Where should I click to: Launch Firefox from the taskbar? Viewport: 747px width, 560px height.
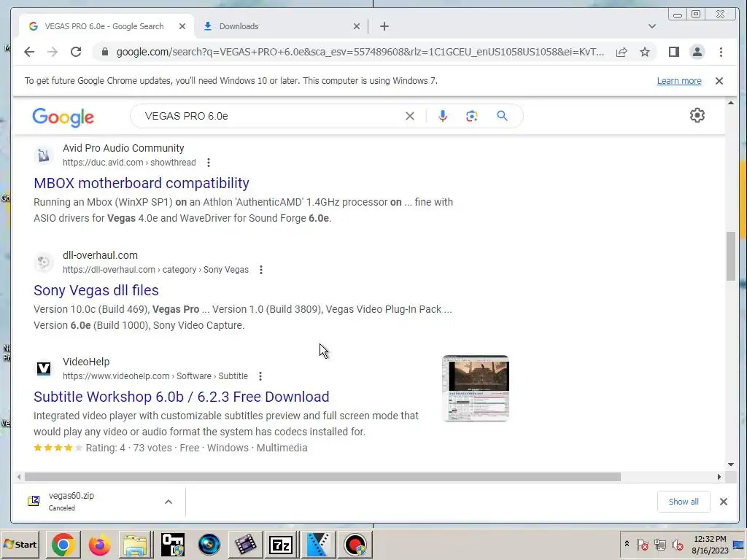coord(99,545)
